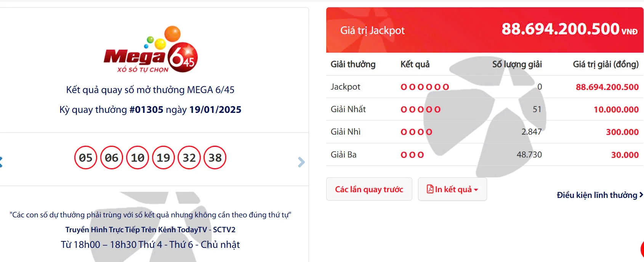Select the PDF icon on In kết quả
The image size is (644, 262).
431,189
